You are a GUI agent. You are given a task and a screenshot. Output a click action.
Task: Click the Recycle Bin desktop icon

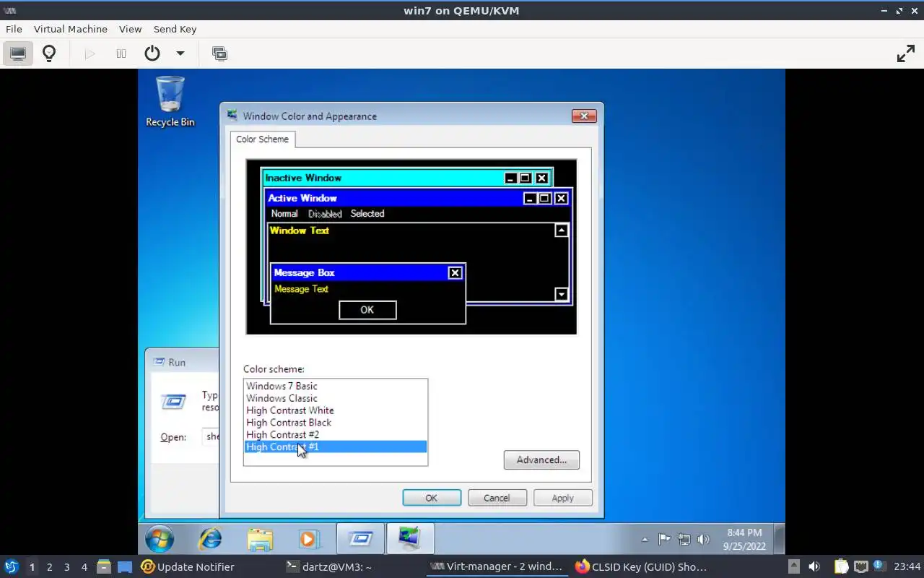[x=170, y=102]
